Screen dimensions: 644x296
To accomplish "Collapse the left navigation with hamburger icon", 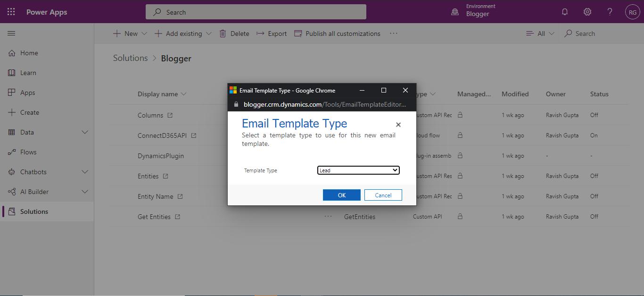I will coord(11,33).
